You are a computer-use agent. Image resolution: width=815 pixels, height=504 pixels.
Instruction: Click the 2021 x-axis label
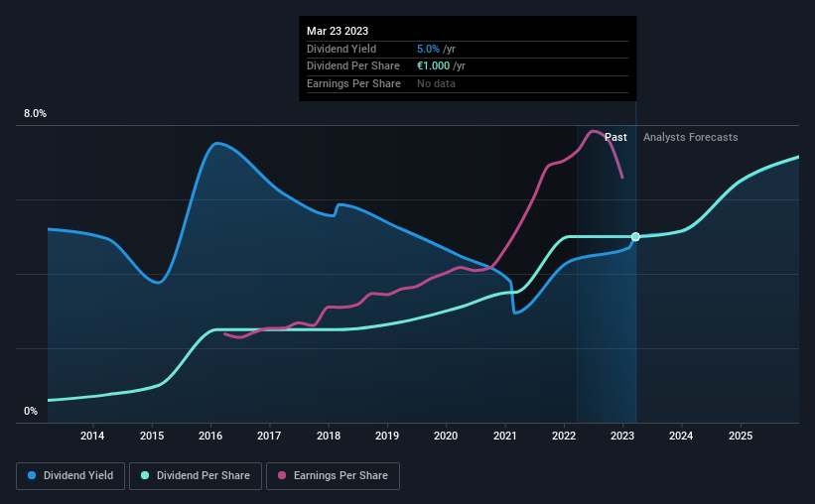click(x=504, y=436)
